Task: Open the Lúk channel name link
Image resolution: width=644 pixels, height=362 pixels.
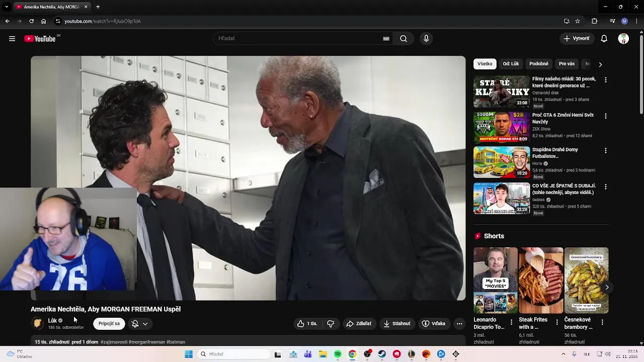Action: [52, 320]
